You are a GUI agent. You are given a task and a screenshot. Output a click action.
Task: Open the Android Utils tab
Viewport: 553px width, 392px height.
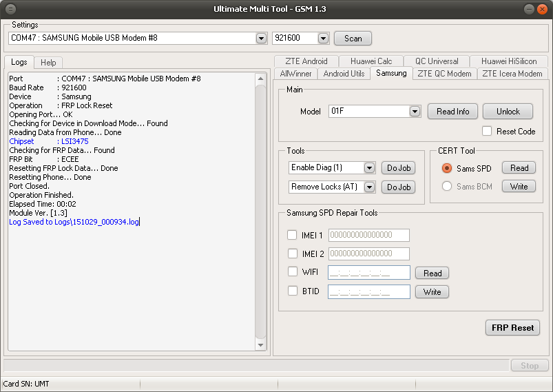[344, 74]
